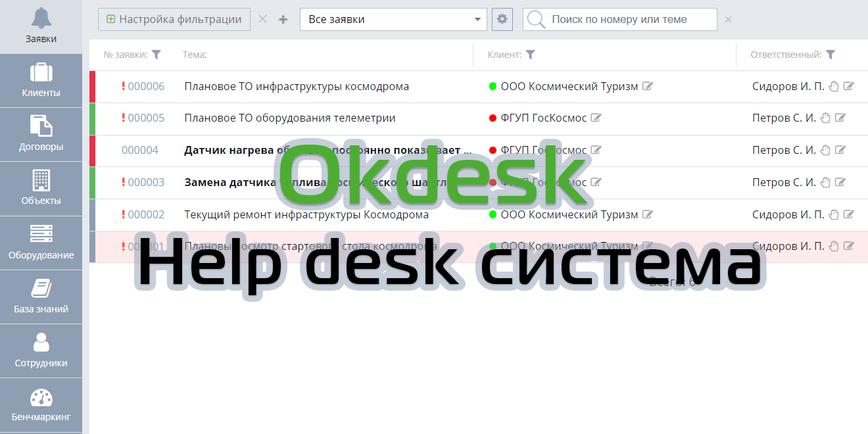Viewport: 868px width, 434px height.
Task: Open Объекты building icon in sidebar
Action: click(x=41, y=189)
